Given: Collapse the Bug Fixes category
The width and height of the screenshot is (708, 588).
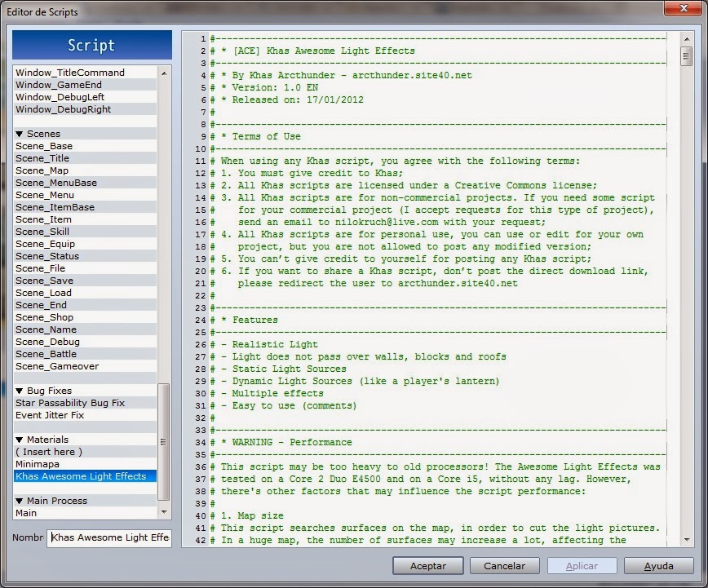Looking at the screenshot, I should (20, 391).
